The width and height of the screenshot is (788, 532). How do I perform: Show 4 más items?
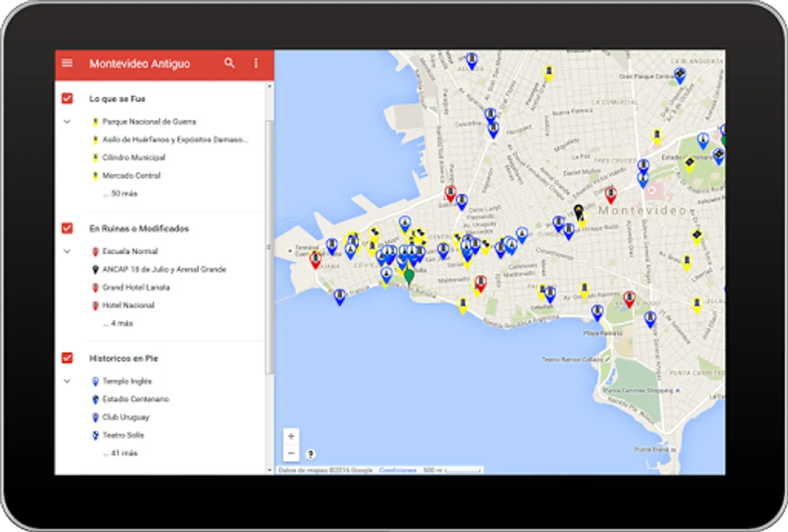click(118, 323)
